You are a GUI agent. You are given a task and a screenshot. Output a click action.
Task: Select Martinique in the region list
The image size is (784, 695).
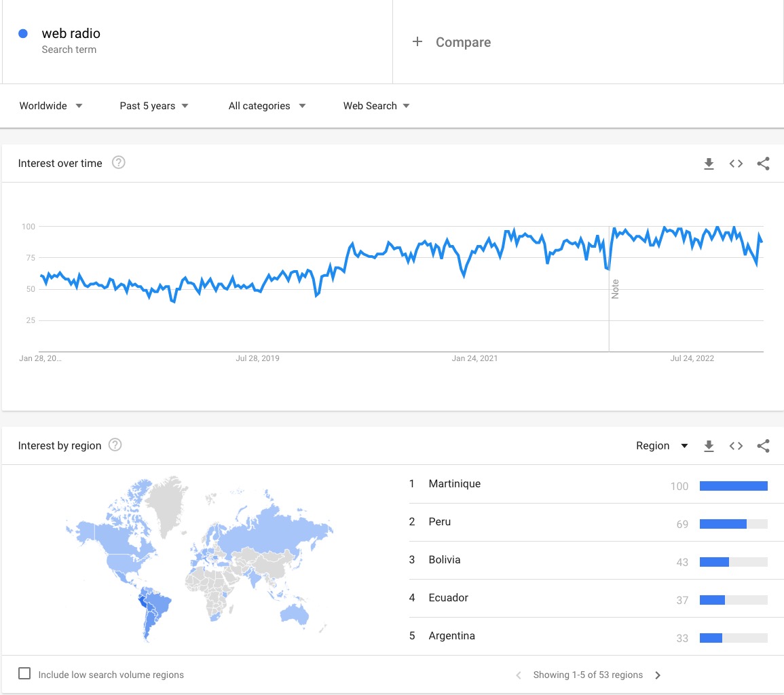coord(454,484)
